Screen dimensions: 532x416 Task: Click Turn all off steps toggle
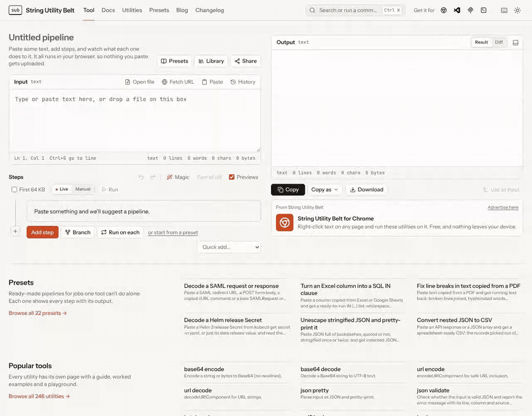tap(209, 177)
